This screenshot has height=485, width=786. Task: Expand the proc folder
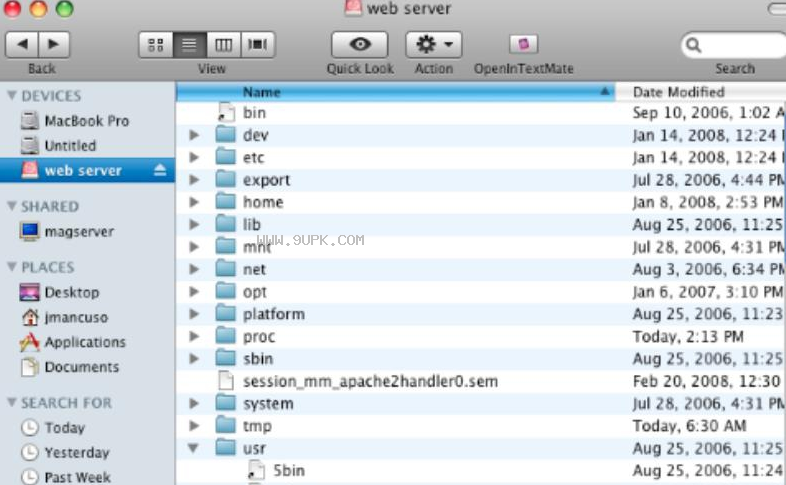(x=194, y=336)
